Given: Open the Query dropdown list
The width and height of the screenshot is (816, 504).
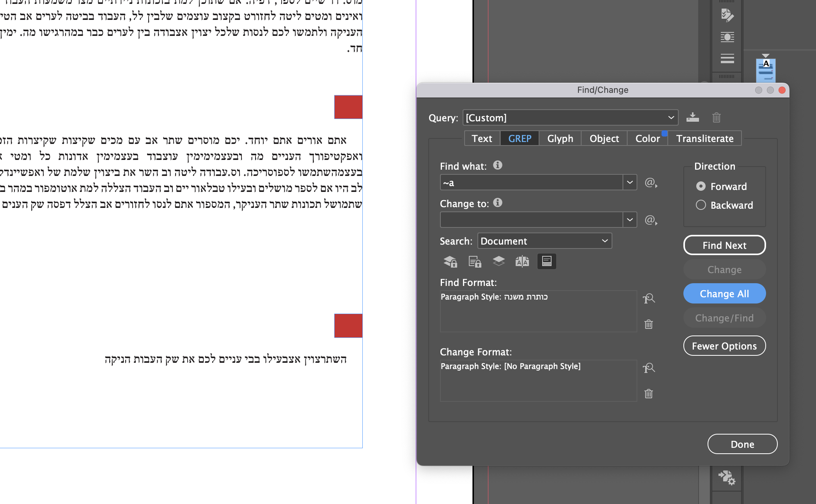Looking at the screenshot, I should tap(671, 117).
